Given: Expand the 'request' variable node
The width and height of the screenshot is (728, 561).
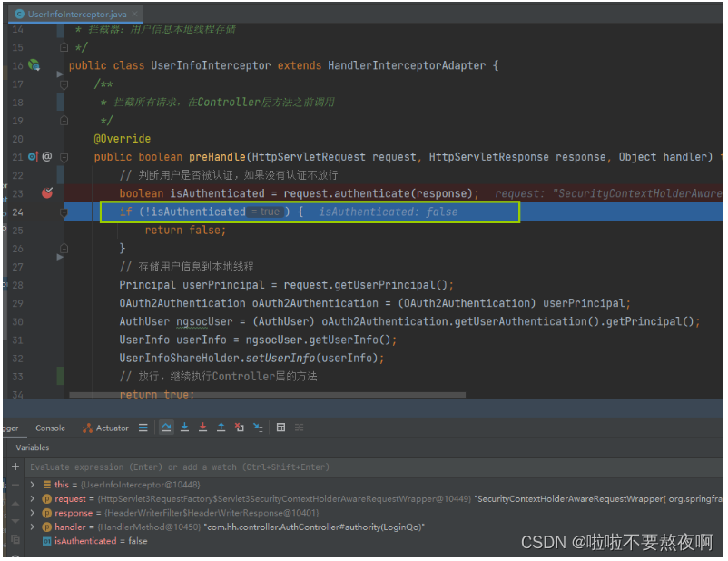Looking at the screenshot, I should [x=33, y=499].
